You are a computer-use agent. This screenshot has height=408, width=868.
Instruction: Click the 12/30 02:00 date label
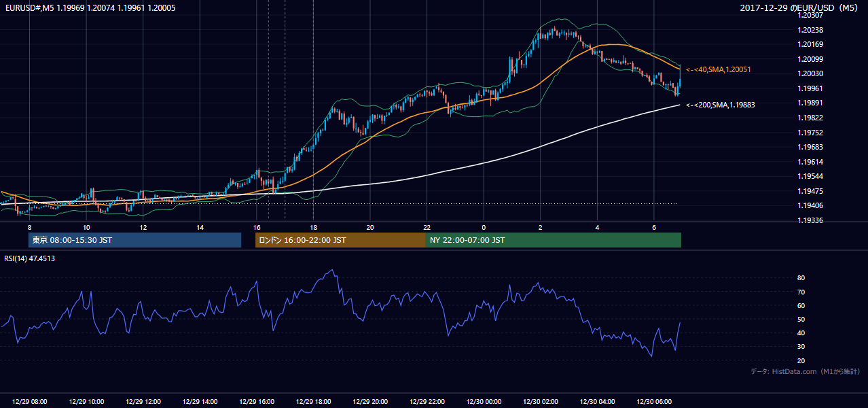[541, 402]
